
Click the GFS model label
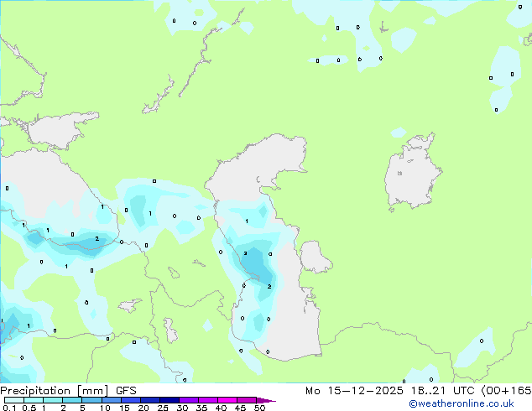tap(126, 390)
